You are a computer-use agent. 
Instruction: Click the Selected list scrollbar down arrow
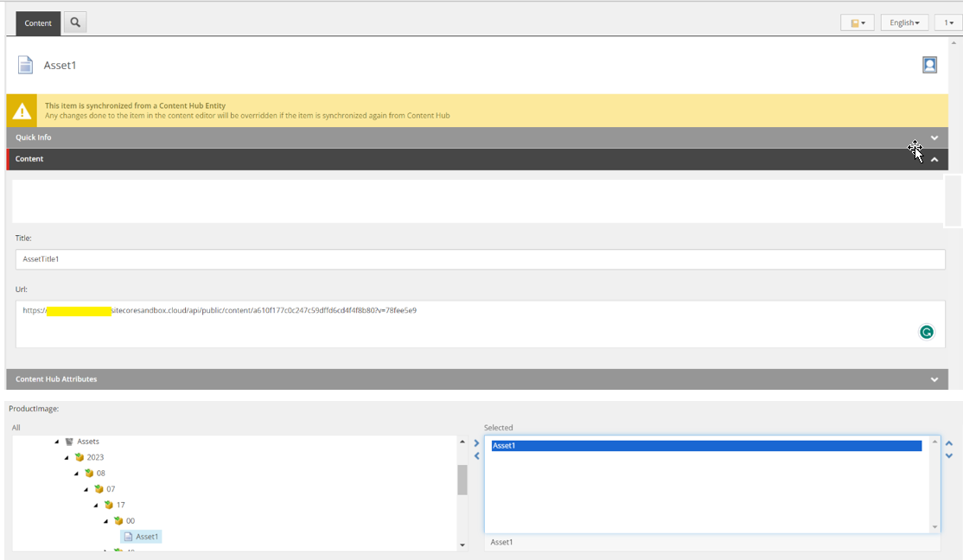tap(934, 527)
